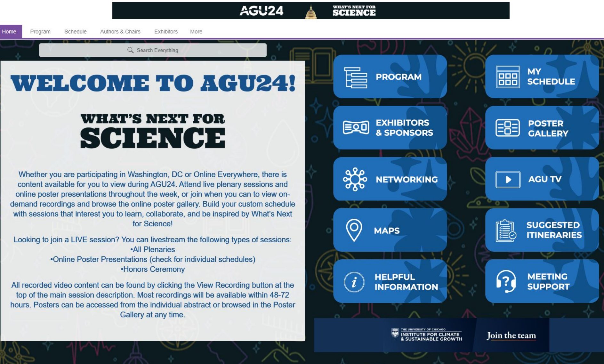Expand the More navigation menu
Image resolution: width=604 pixels, height=364 pixels.
point(196,32)
